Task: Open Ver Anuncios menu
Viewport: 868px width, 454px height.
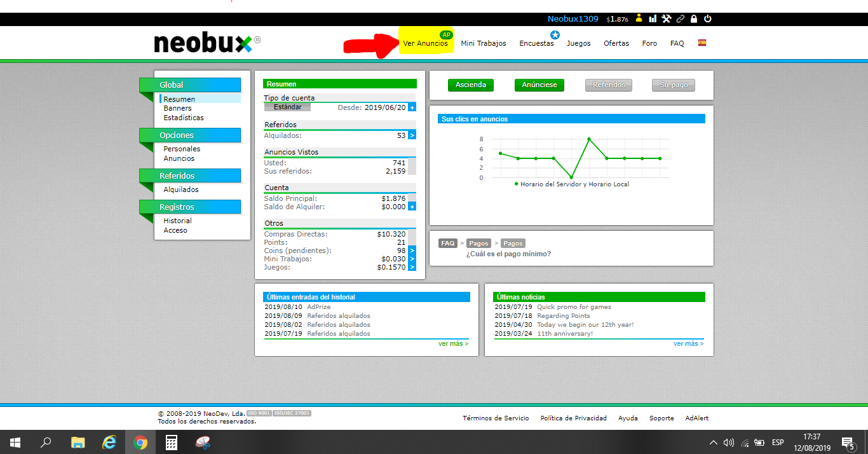Action: (x=425, y=43)
